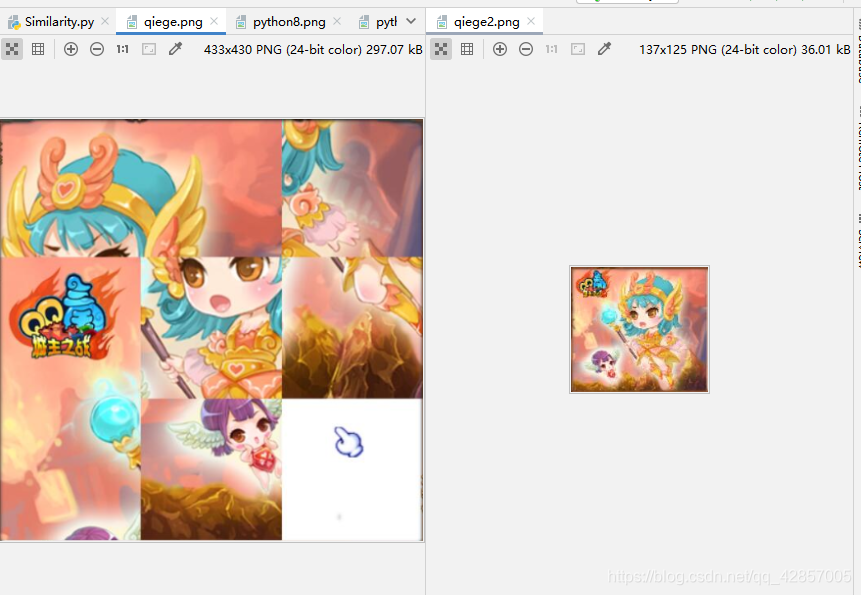The height and width of the screenshot is (595, 861).
Task: Close the Similarity.py tab
Action: [105, 21]
